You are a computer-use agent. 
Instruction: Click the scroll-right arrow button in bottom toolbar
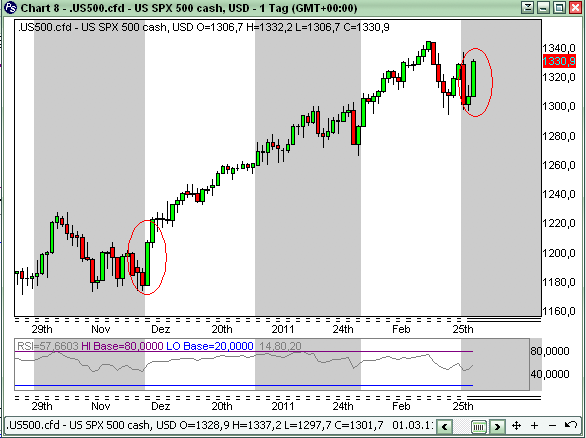point(497,426)
